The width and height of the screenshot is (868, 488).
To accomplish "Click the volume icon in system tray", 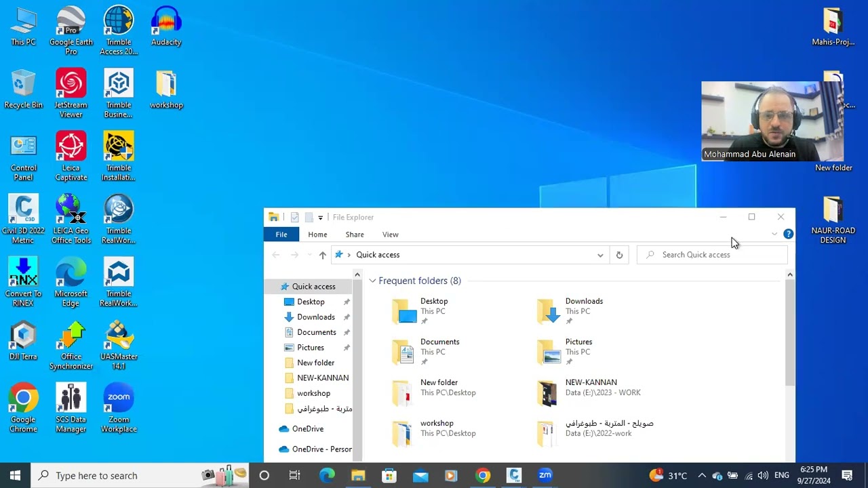I will coord(763,476).
